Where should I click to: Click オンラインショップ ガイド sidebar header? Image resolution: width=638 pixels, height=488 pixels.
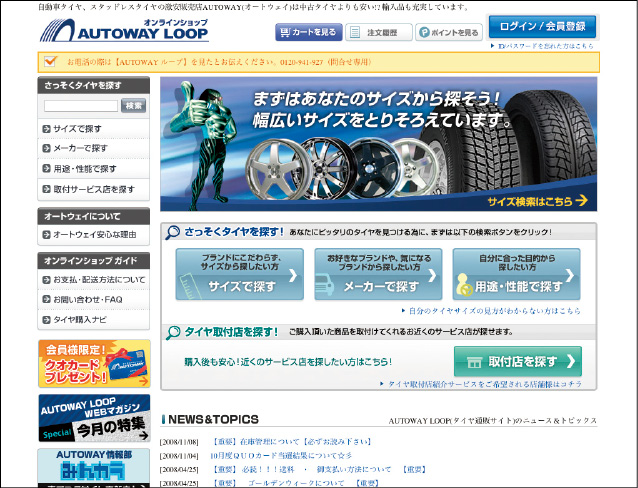click(x=94, y=260)
